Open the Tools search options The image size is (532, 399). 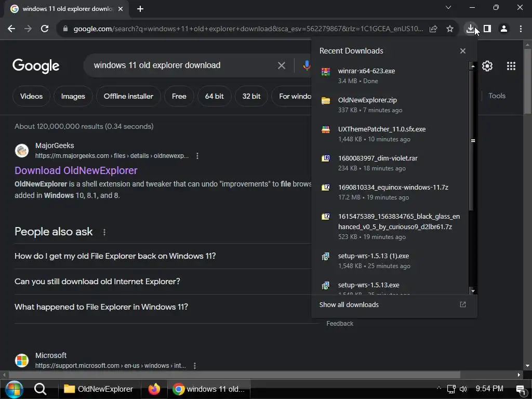497,96
